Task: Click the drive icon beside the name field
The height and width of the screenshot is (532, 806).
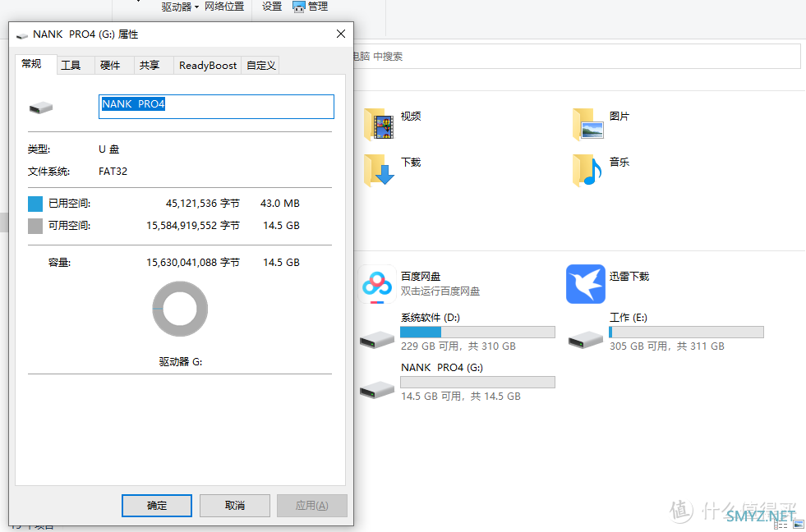Action: tap(41, 108)
